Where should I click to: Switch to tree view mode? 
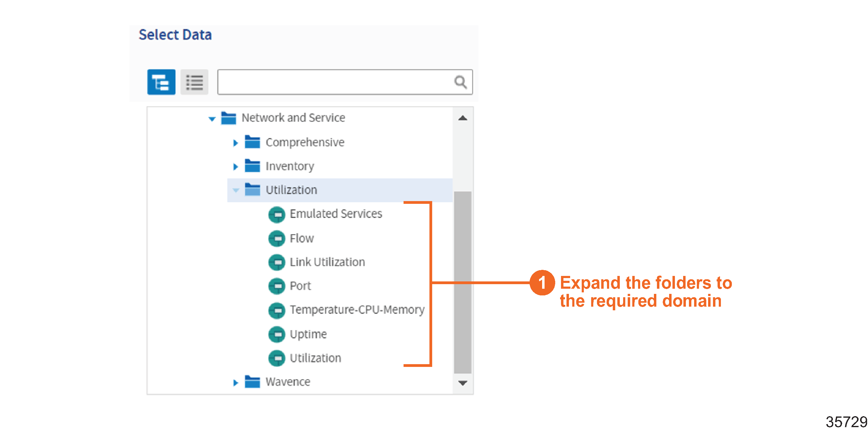161,82
